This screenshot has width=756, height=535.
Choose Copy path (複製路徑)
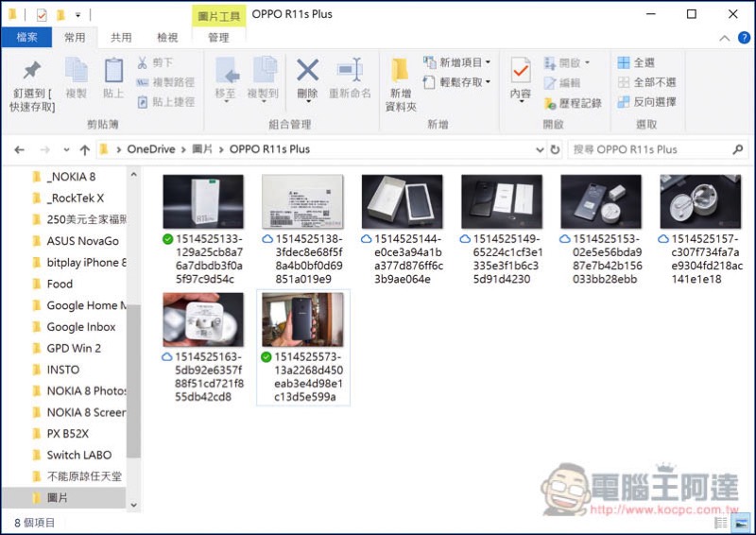click(x=166, y=82)
